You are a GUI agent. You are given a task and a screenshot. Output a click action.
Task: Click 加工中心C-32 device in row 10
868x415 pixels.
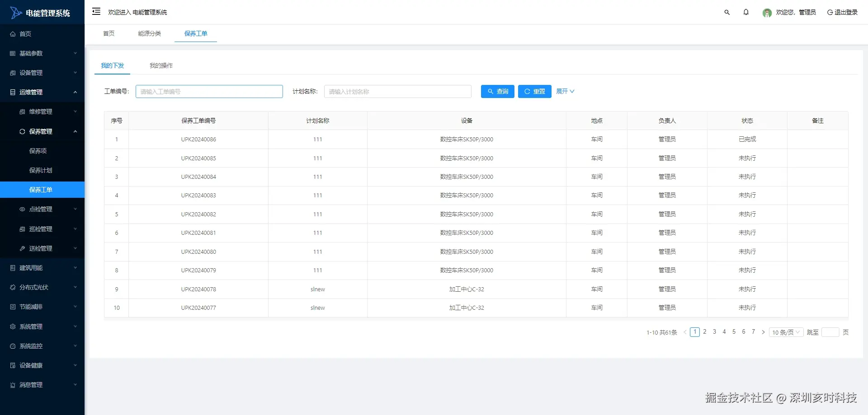467,308
